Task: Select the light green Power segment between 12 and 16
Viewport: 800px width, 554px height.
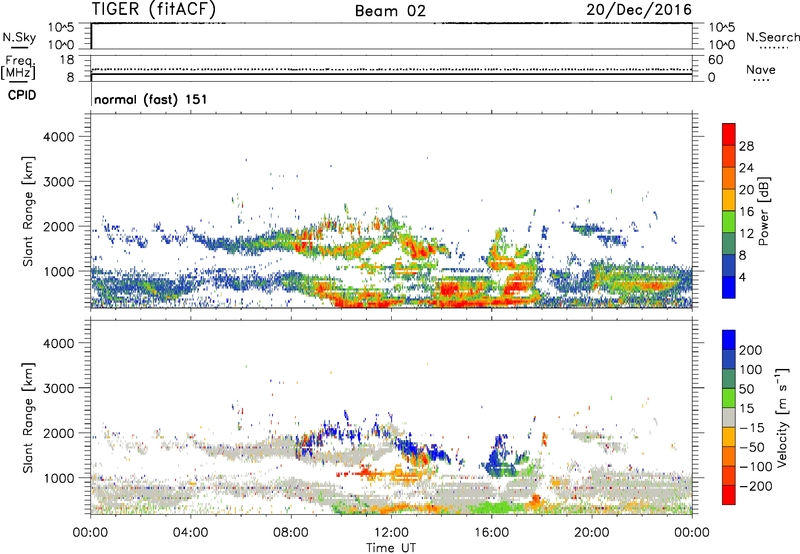Action: tap(729, 222)
